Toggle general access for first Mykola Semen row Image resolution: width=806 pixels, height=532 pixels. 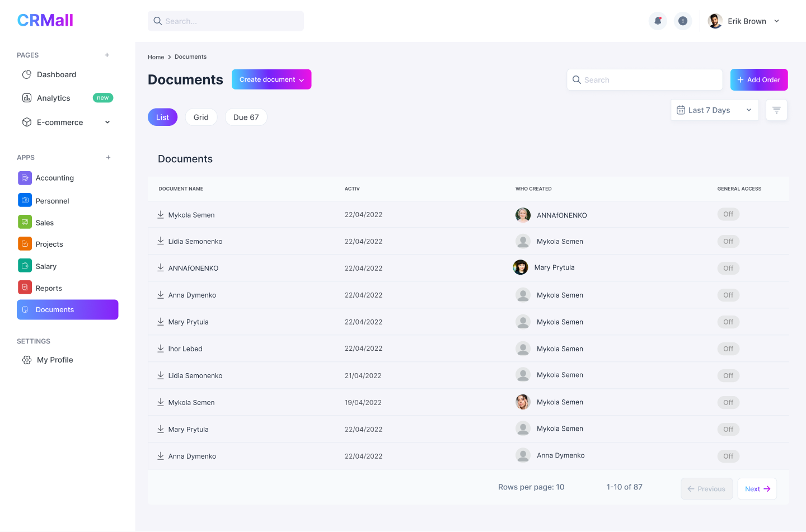pyautogui.click(x=728, y=214)
